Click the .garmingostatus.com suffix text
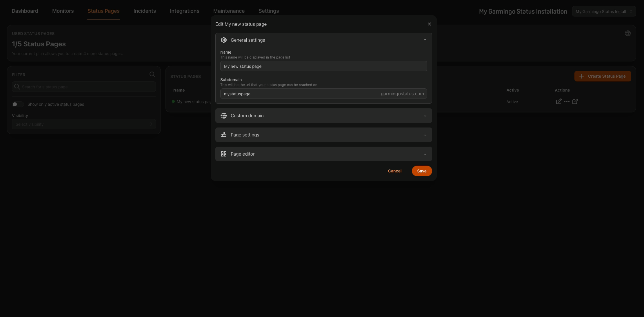This screenshot has height=317, width=644. (x=402, y=94)
